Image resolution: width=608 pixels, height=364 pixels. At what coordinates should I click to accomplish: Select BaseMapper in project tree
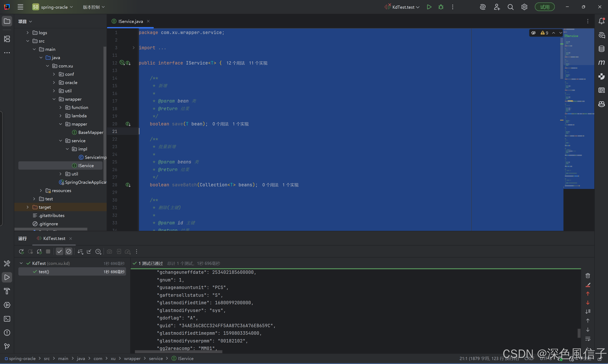click(x=88, y=132)
